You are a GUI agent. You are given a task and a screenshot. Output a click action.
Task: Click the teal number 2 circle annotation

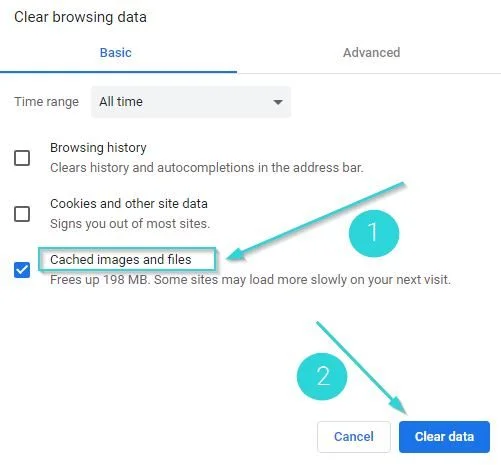coord(322,376)
